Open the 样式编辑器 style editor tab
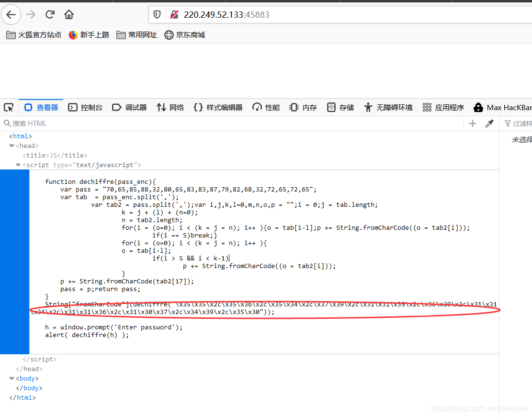 (x=218, y=108)
